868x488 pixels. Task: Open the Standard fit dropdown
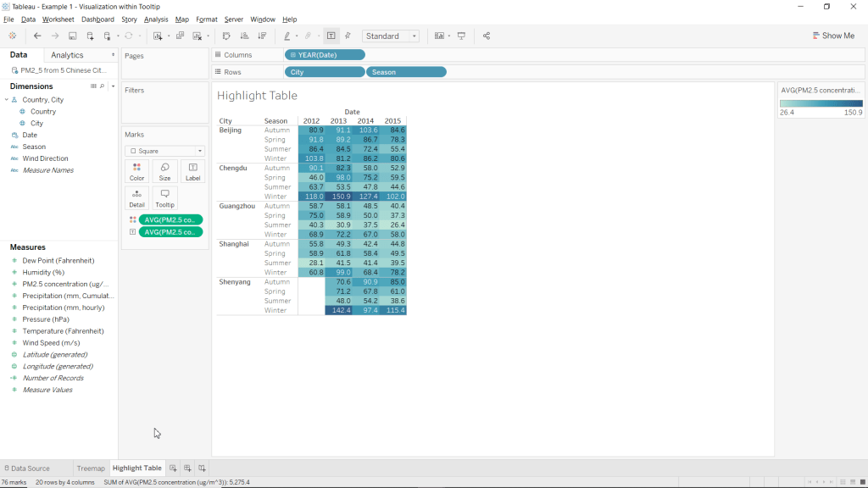coord(391,36)
